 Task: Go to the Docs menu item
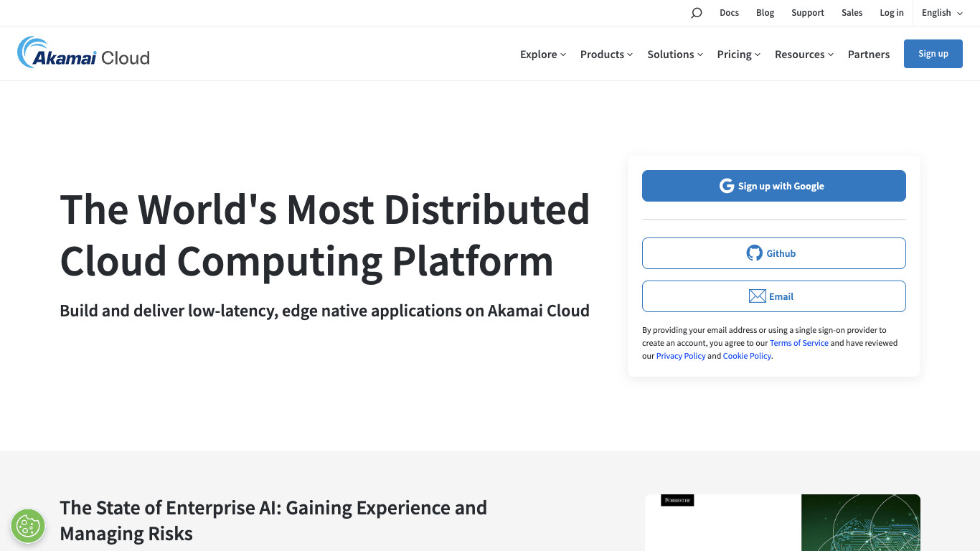(x=729, y=12)
